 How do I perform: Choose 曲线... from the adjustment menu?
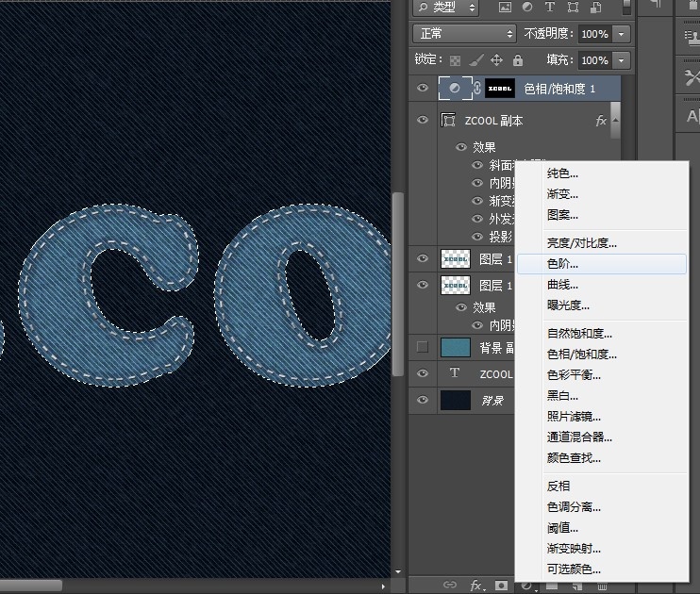563,285
